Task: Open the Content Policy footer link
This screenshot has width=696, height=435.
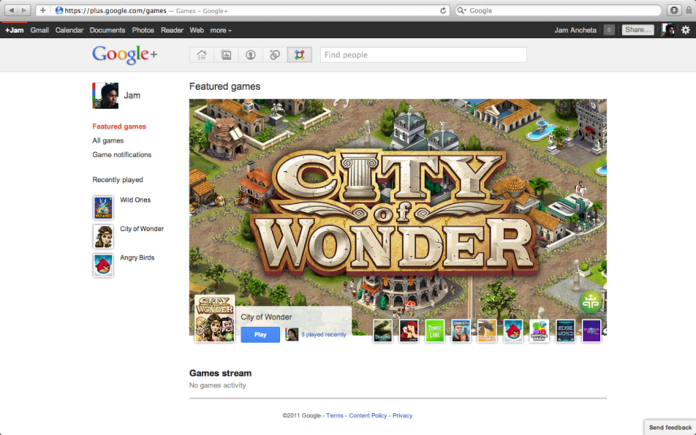Action: coord(368,415)
